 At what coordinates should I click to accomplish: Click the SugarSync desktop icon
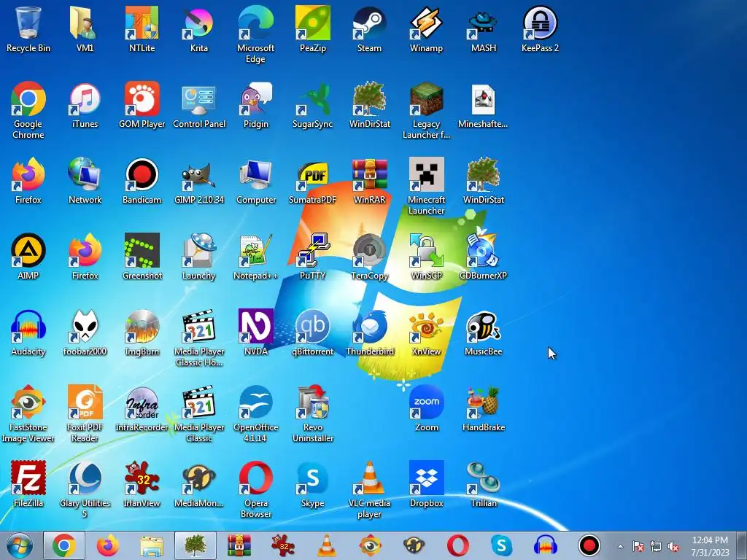(x=312, y=106)
